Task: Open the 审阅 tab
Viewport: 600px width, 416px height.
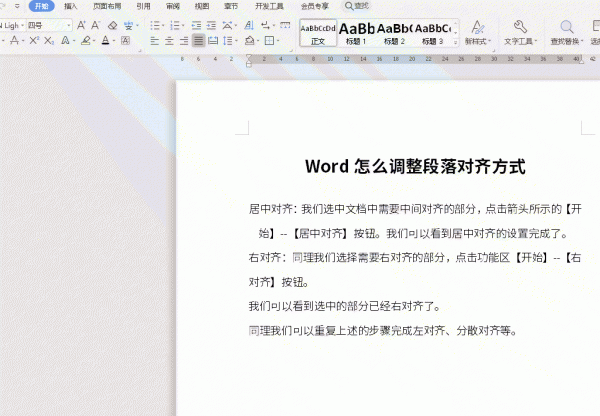Action: click(x=173, y=6)
